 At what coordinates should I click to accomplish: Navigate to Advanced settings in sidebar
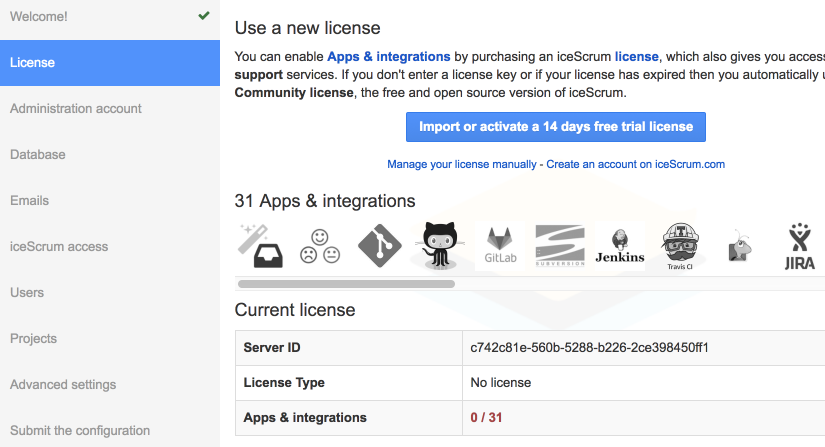pyautogui.click(x=63, y=384)
